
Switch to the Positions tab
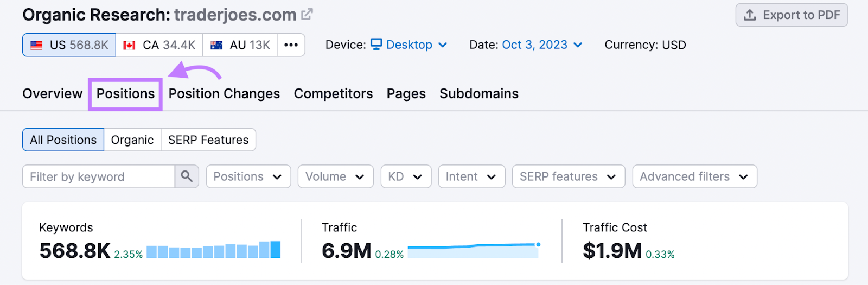pyautogui.click(x=125, y=94)
